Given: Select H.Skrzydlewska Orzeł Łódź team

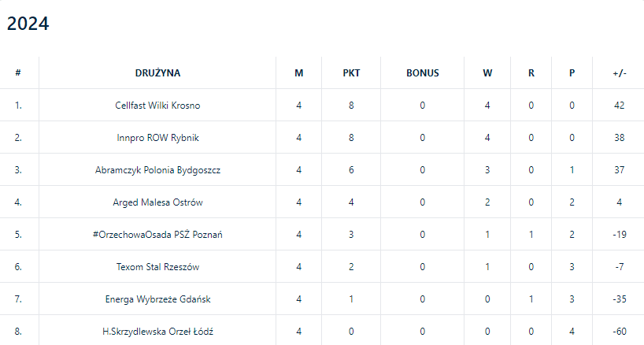Looking at the screenshot, I should click(157, 332).
